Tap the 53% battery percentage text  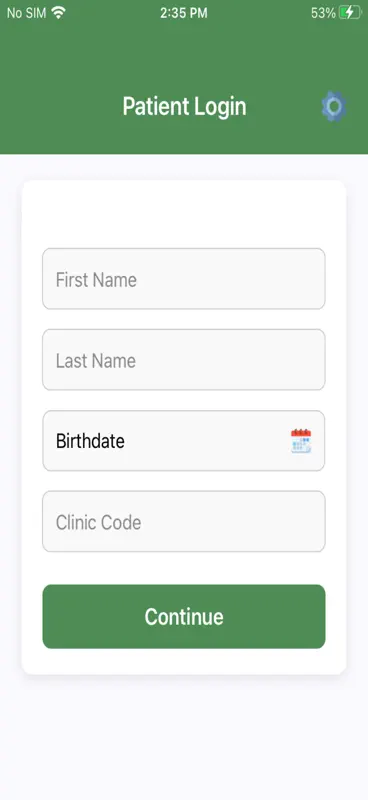tap(323, 13)
